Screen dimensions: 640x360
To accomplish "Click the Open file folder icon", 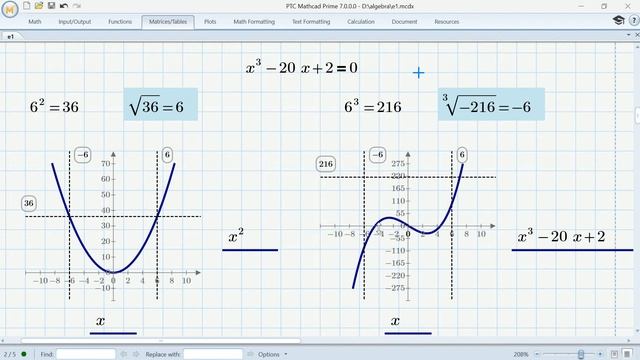I will [x=39, y=6].
